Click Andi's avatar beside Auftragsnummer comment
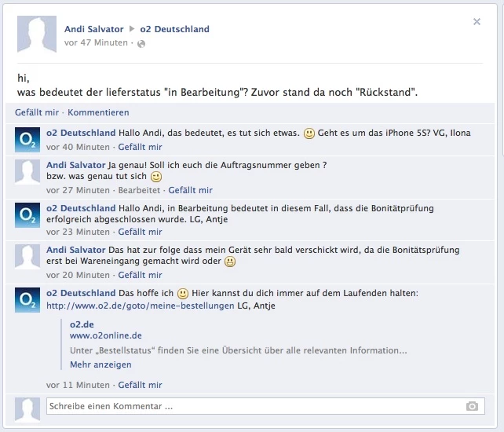Image resolution: width=504 pixels, height=432 pixels. pyautogui.click(x=27, y=172)
